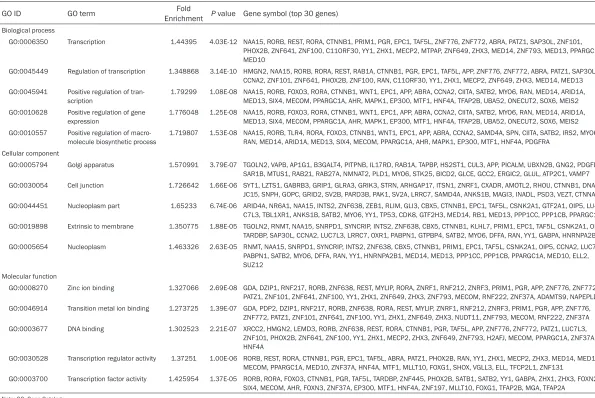Click GO ID GO:0003700
Image resolution: width=595 pixels, height=398 pixels.
pyautogui.click(x=28, y=379)
